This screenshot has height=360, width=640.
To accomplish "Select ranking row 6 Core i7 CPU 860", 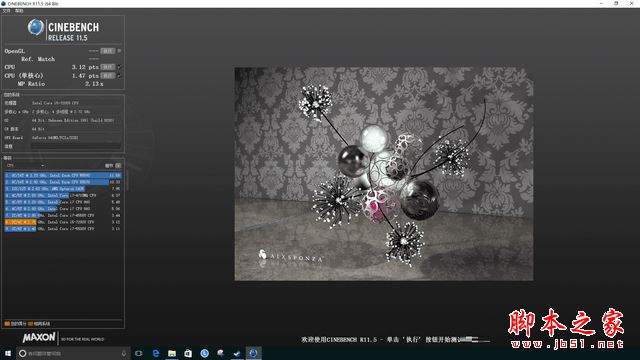I will click(63, 209).
